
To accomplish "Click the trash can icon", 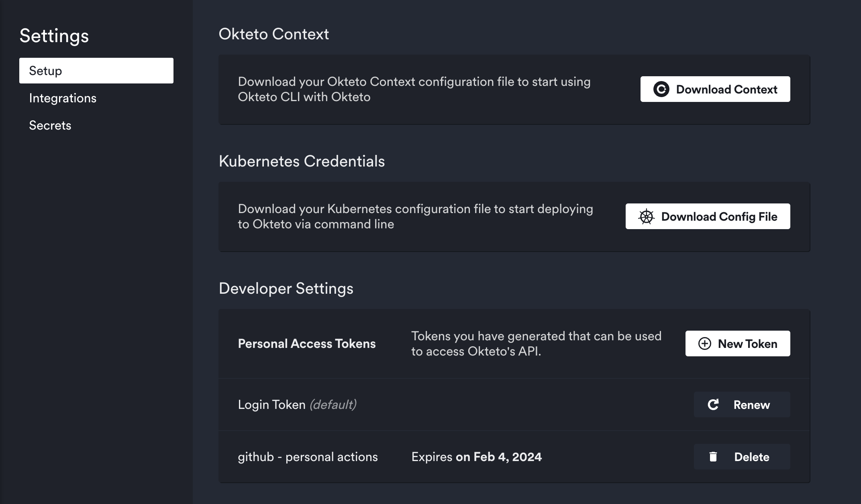I will pos(713,457).
